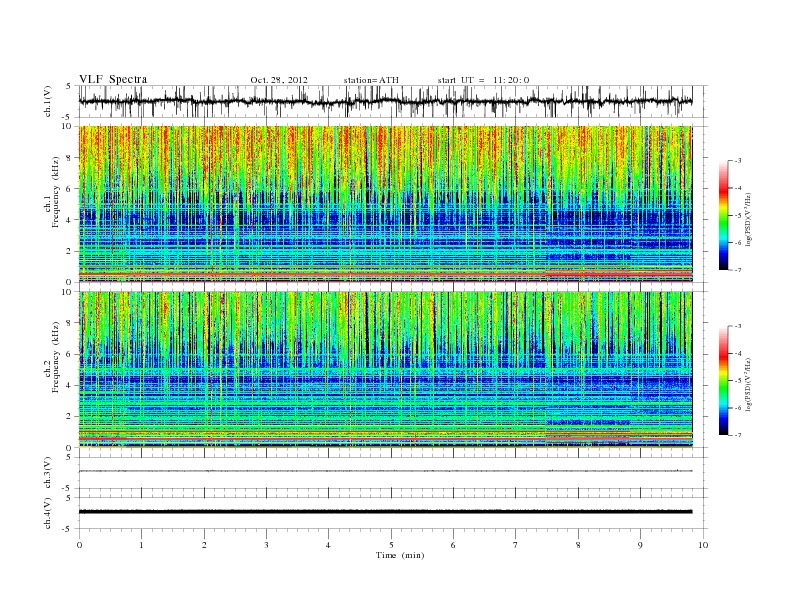This screenshot has width=792, height=612.
Task: Click the "-7" tick on lower color bar
Action: [737, 435]
